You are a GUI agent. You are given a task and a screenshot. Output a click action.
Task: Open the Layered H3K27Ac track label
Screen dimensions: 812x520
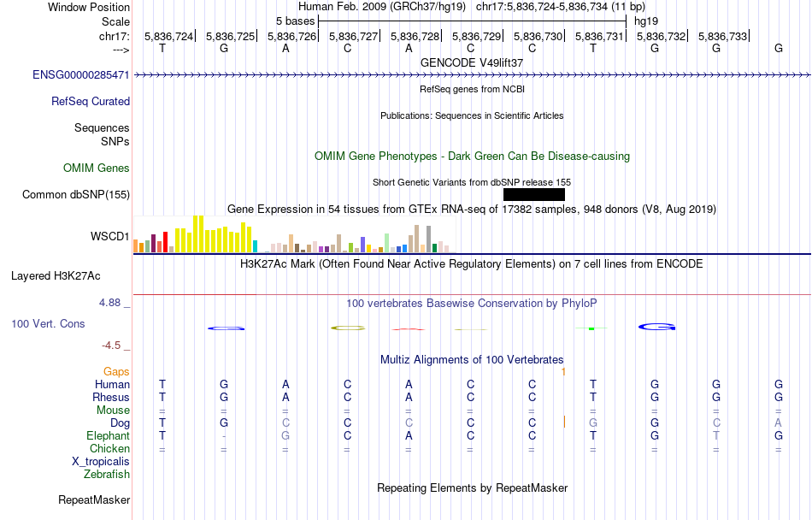(56, 276)
